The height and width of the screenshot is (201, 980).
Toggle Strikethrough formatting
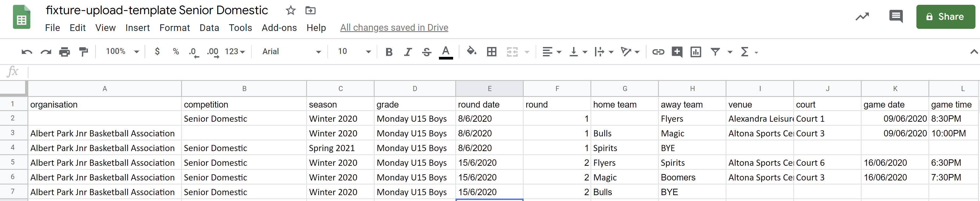point(427,52)
